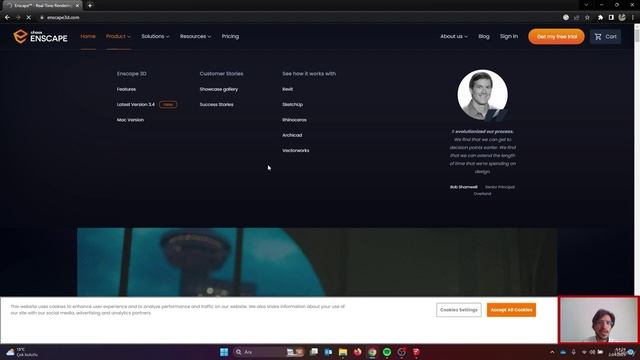Click the Cart button in header

coord(605,36)
